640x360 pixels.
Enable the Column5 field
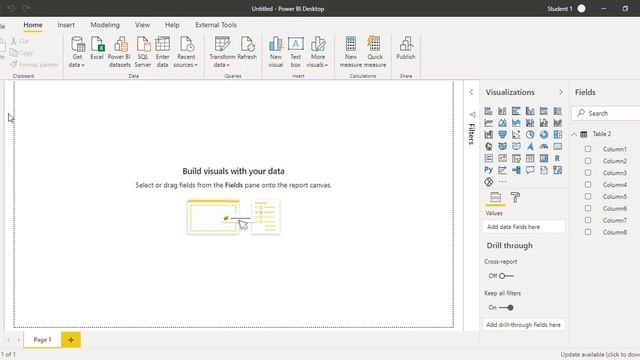coord(588,196)
